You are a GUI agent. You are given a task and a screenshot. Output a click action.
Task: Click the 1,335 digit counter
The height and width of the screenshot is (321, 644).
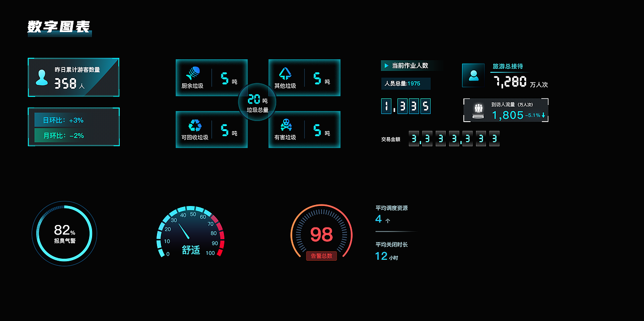click(x=406, y=106)
